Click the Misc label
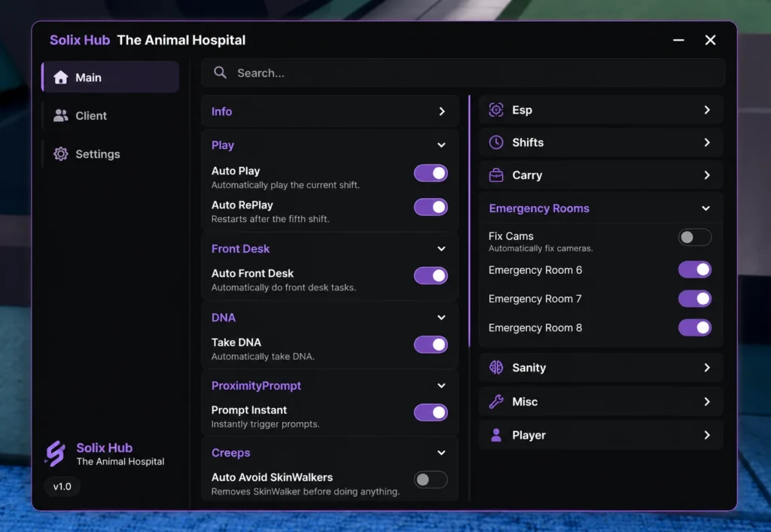 click(525, 401)
